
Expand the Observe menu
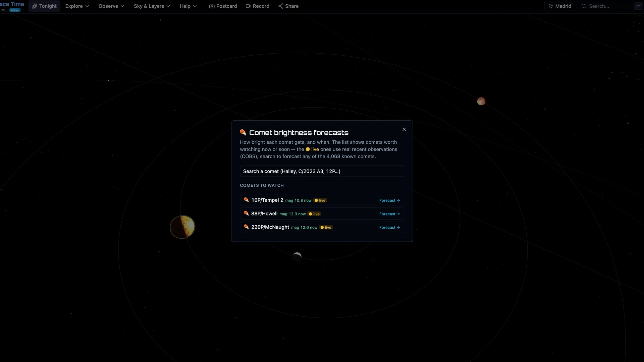[111, 6]
